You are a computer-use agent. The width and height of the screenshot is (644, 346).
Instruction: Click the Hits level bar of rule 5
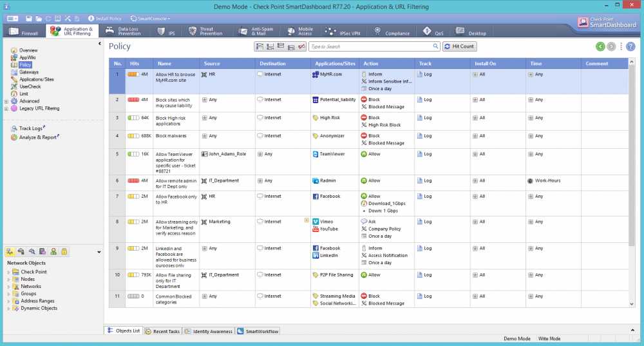[x=133, y=154]
